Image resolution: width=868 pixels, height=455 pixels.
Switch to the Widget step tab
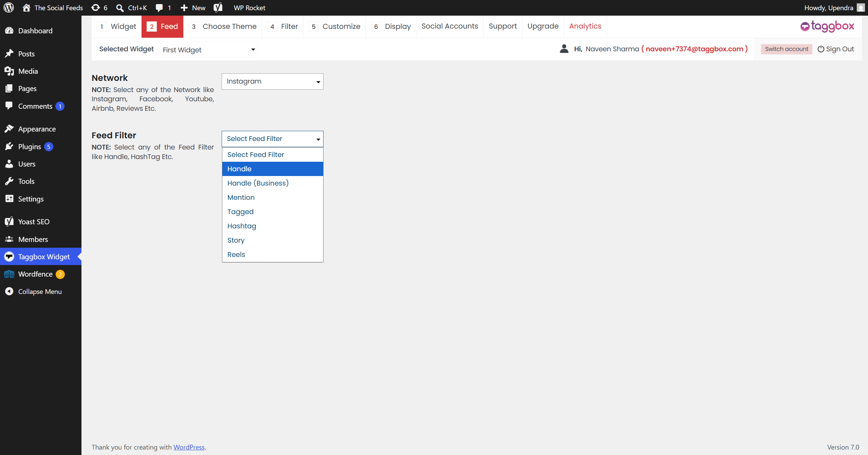(116, 27)
